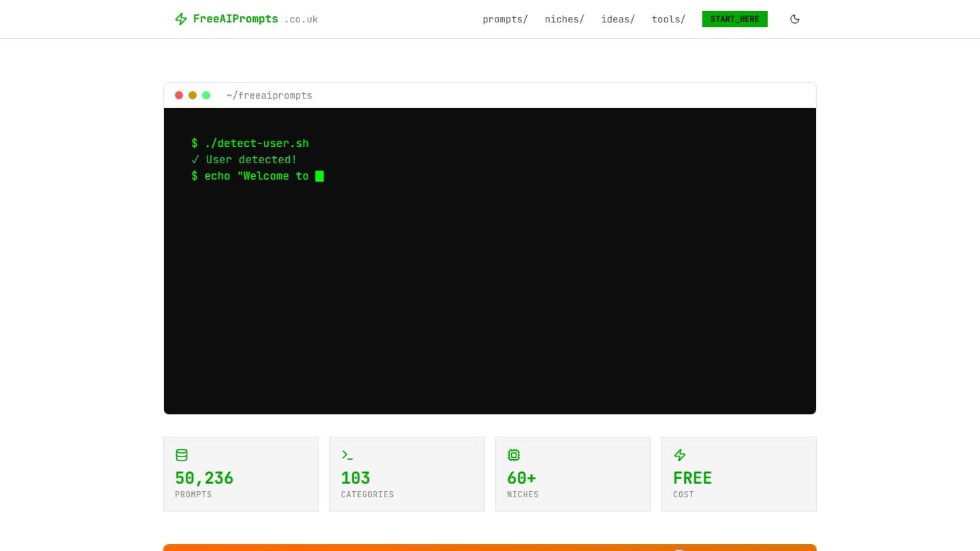Viewport: 980px width, 551px height.
Task: Click the FreeAIPrompts lightning bolt logo icon
Action: (x=181, y=19)
